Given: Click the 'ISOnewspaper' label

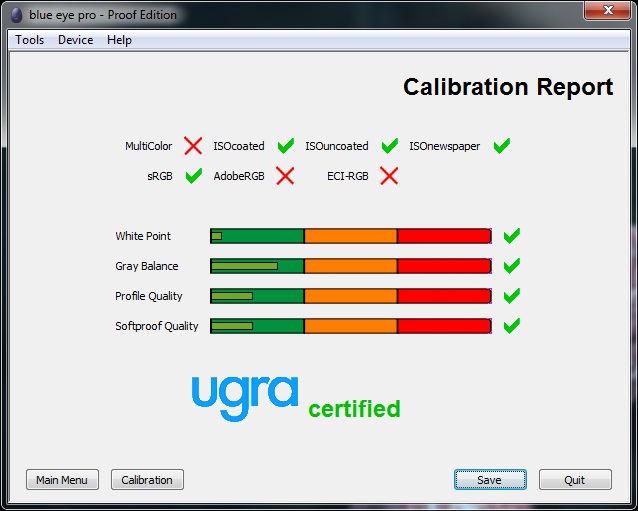Looking at the screenshot, I should pos(445,146).
